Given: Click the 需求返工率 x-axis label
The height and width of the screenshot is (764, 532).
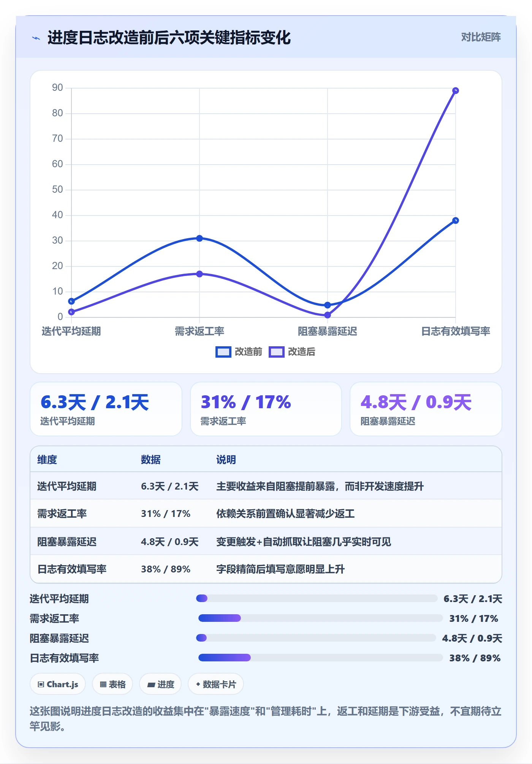Looking at the screenshot, I should [199, 331].
